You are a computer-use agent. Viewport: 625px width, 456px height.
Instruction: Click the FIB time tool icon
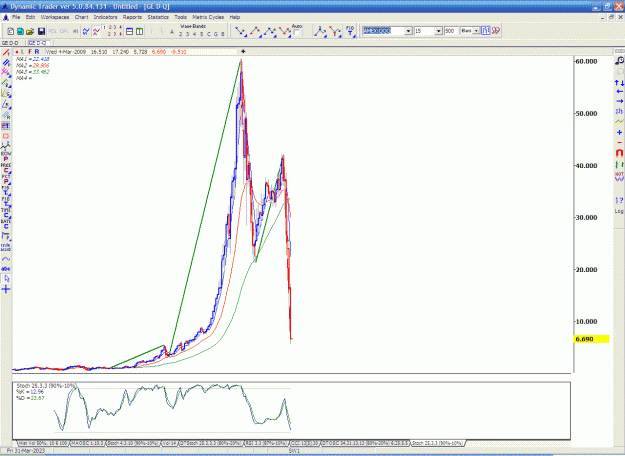[350, 31]
